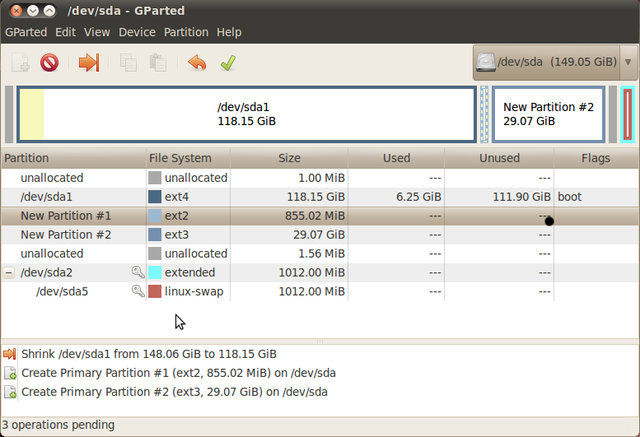Image resolution: width=640 pixels, height=437 pixels.
Task: Select New Partition #2 in disk map
Action: coord(548,114)
